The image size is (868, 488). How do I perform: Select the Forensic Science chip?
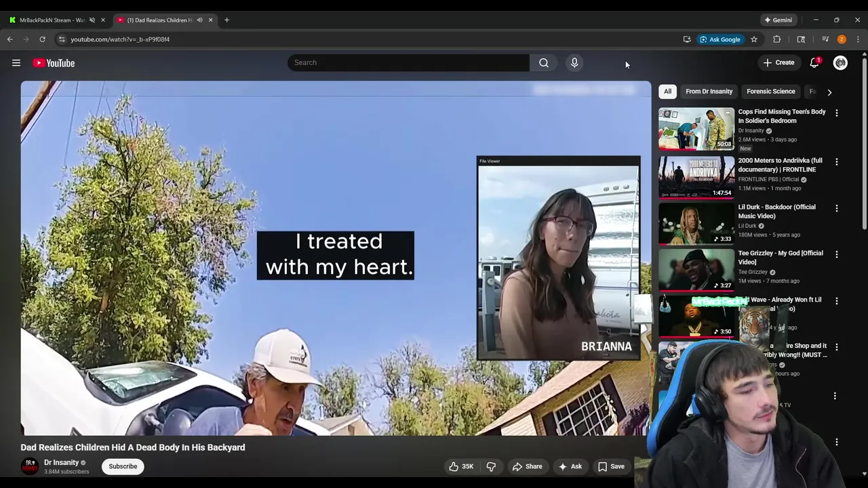(771, 91)
